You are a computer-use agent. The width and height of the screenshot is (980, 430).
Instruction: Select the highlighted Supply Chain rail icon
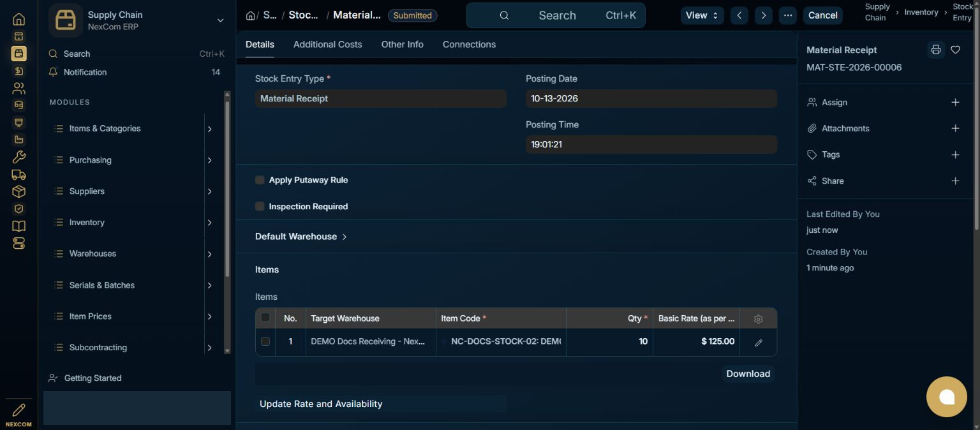19,54
